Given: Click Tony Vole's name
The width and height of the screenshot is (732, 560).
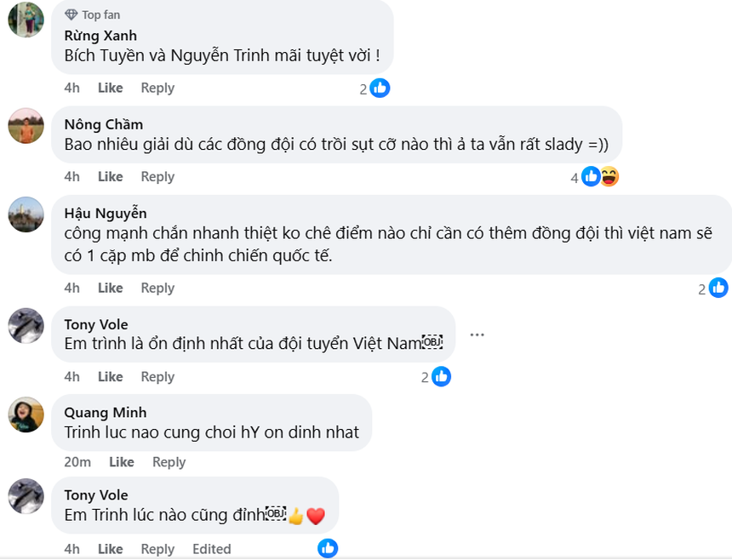Looking at the screenshot, I should click(95, 324).
